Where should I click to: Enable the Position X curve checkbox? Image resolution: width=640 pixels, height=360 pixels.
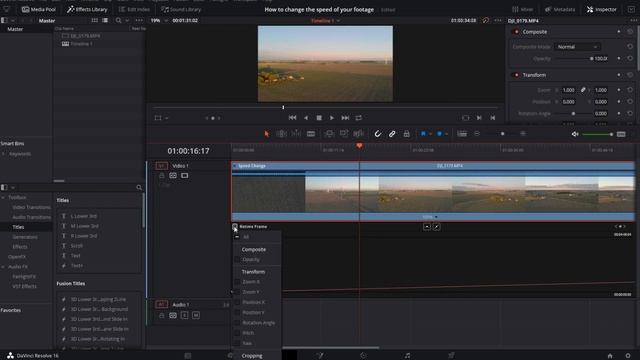point(237,302)
